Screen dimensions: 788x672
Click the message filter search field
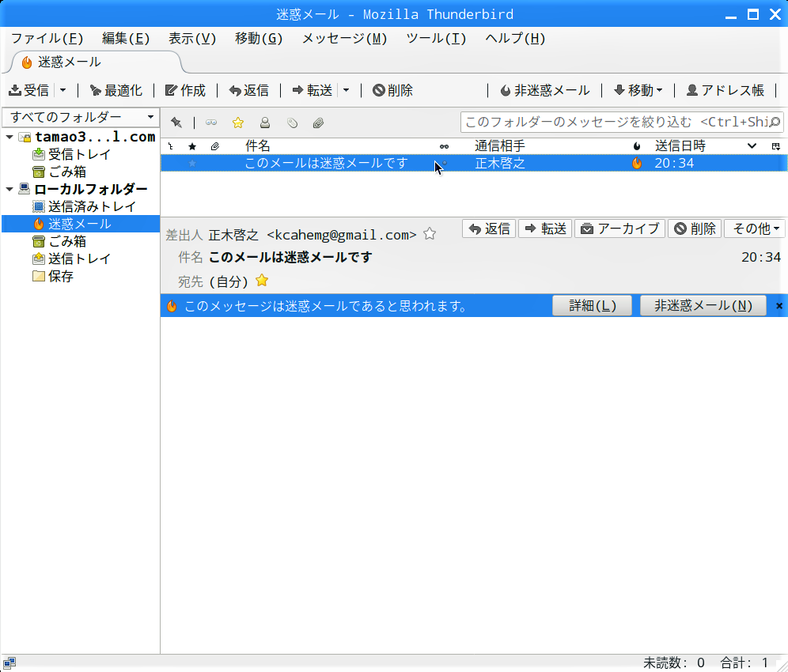(622, 122)
